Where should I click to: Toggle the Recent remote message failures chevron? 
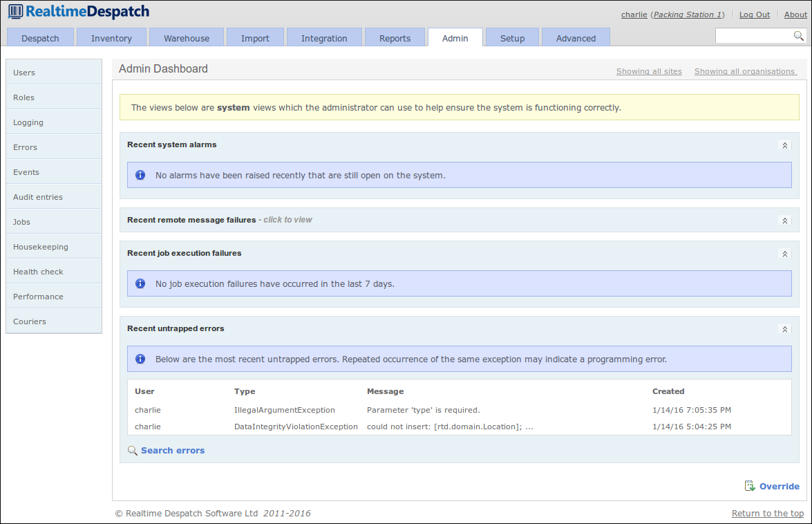(x=784, y=221)
